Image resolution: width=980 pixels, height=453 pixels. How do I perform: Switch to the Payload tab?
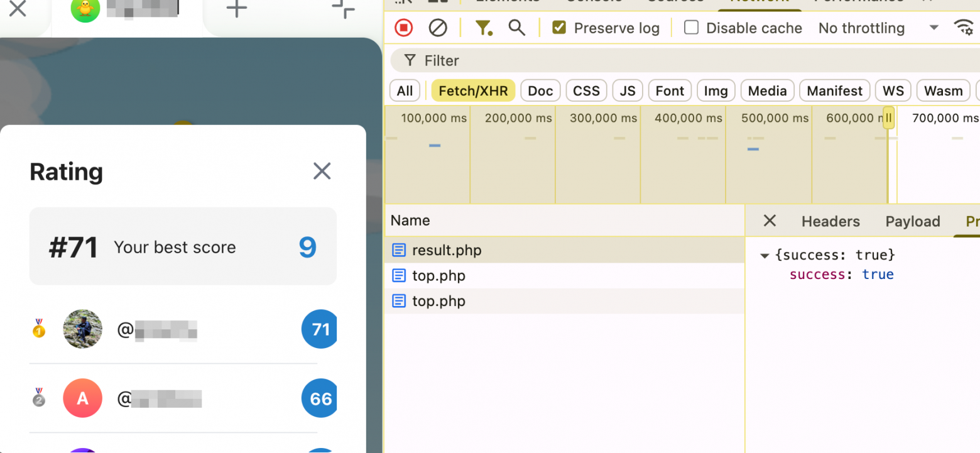point(912,221)
